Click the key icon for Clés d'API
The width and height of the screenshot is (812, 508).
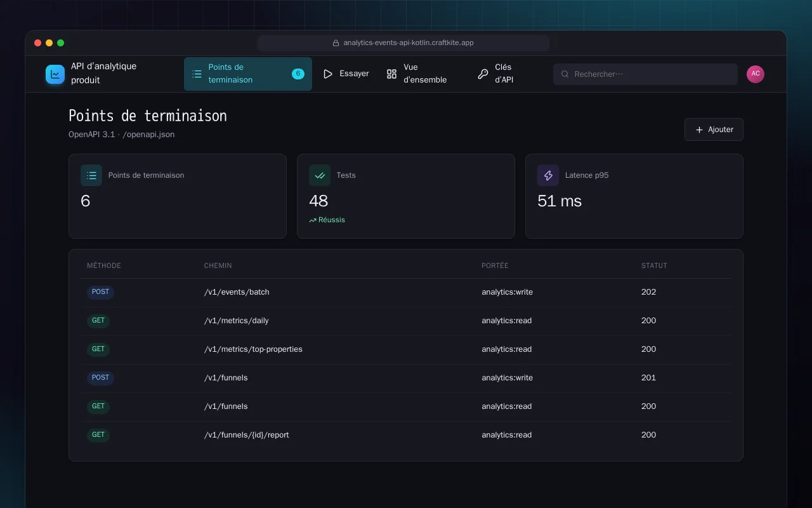click(483, 74)
